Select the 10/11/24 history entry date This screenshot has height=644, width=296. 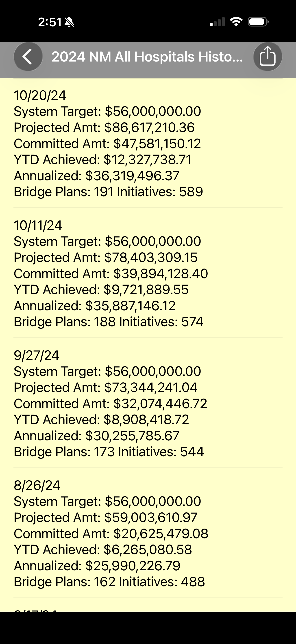click(38, 225)
